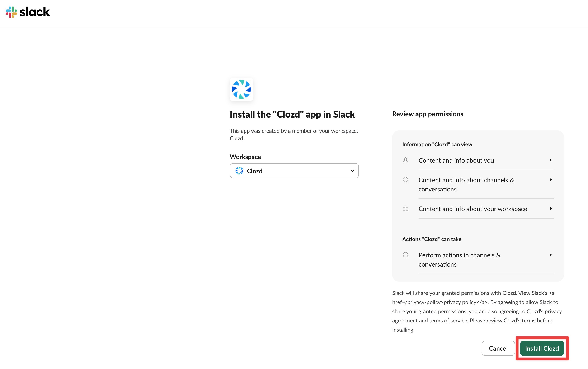588x369 pixels.
Task: Click 'Content and info about your workspace' text
Action: [472, 209]
